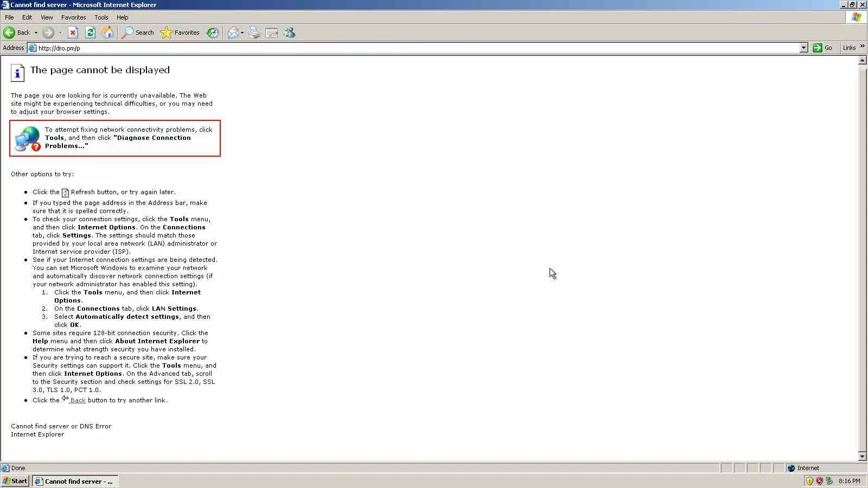Screen dimensions: 868x488
Task: Click inside the Address URL field
Action: [x=418, y=48]
